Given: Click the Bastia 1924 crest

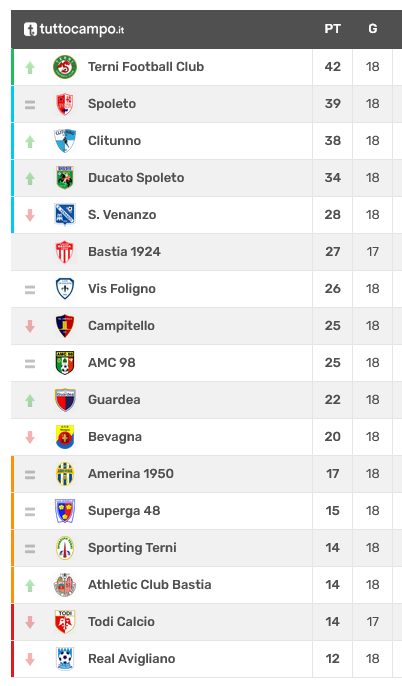Looking at the screenshot, I should (x=65, y=252).
